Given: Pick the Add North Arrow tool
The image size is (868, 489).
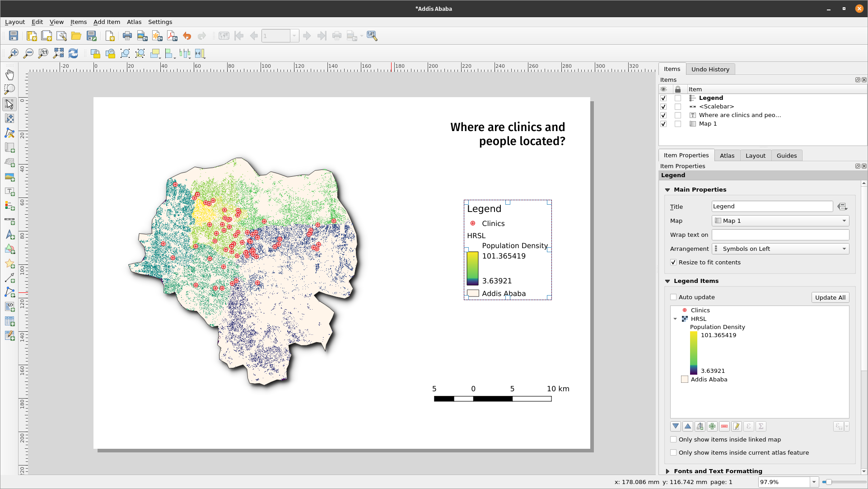Looking at the screenshot, I should pyautogui.click(x=9, y=235).
